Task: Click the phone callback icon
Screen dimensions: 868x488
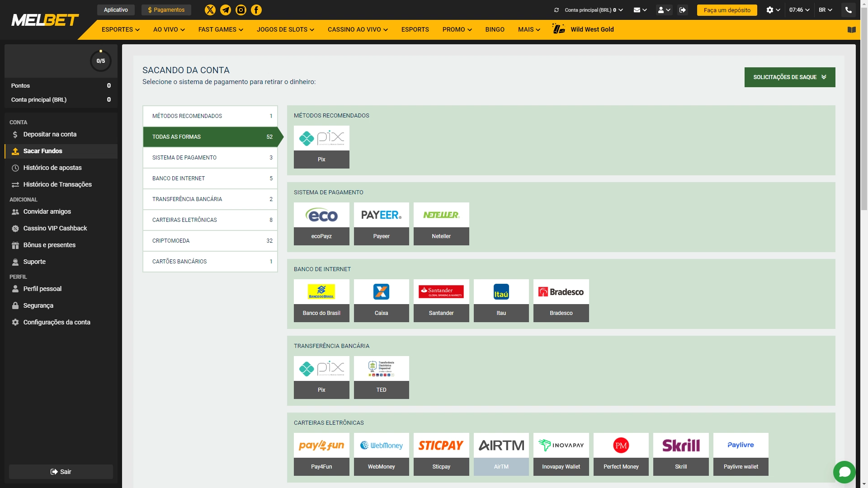Action: click(849, 10)
